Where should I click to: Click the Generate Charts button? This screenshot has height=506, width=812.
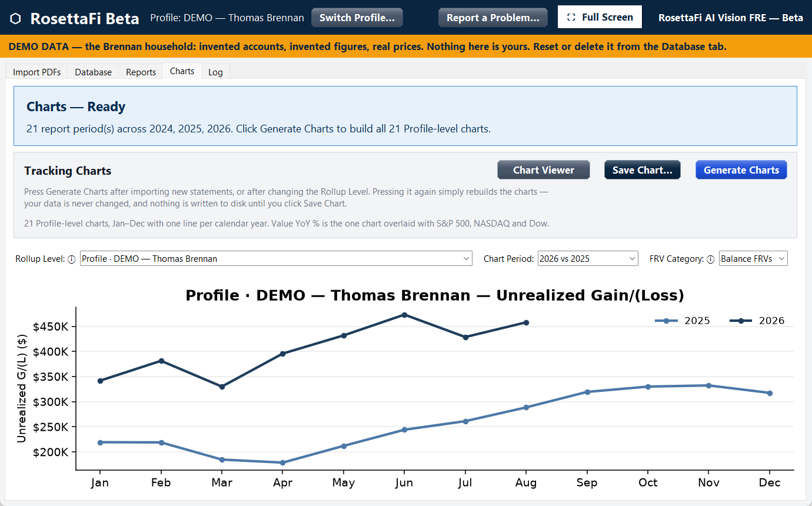pos(741,170)
